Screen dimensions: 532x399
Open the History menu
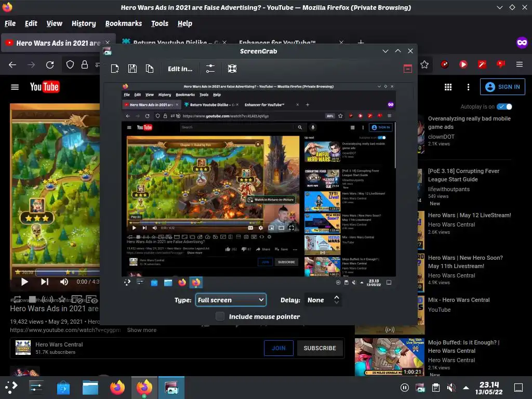pyautogui.click(x=84, y=23)
